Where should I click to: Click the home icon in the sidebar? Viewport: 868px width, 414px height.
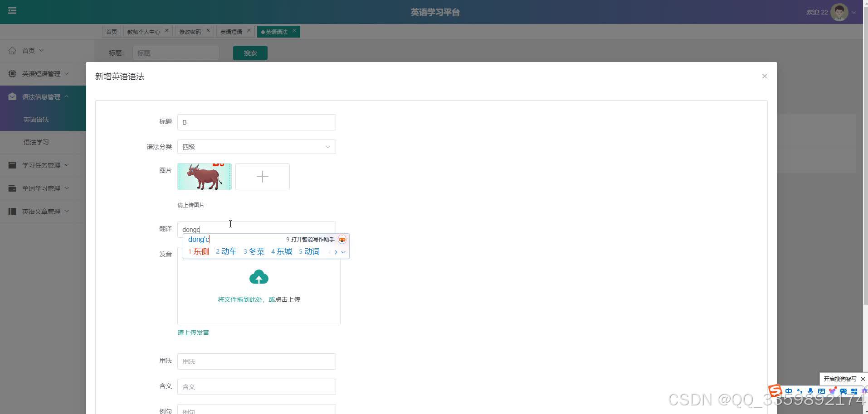pyautogui.click(x=12, y=50)
